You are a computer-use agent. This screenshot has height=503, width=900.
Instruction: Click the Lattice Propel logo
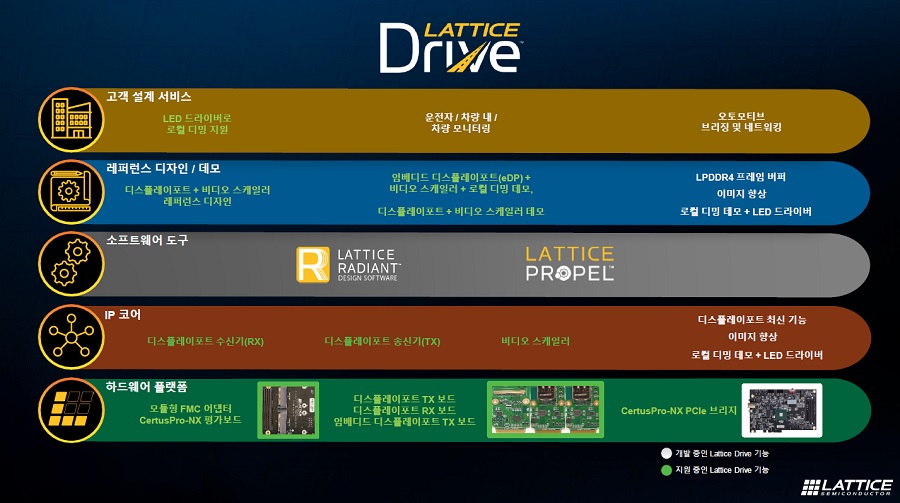570,264
